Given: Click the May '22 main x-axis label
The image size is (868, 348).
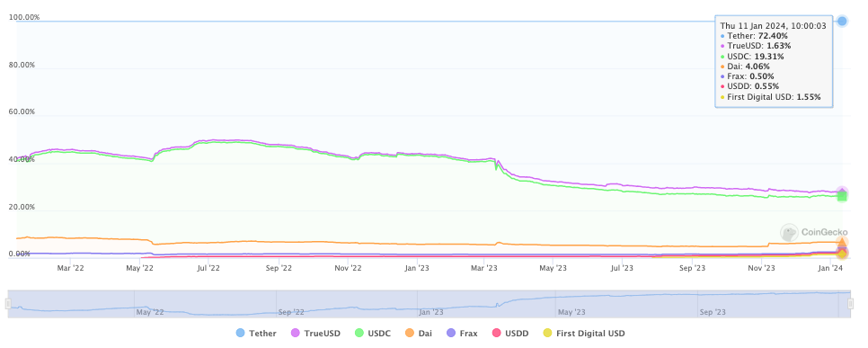Looking at the screenshot, I should pos(140,268).
